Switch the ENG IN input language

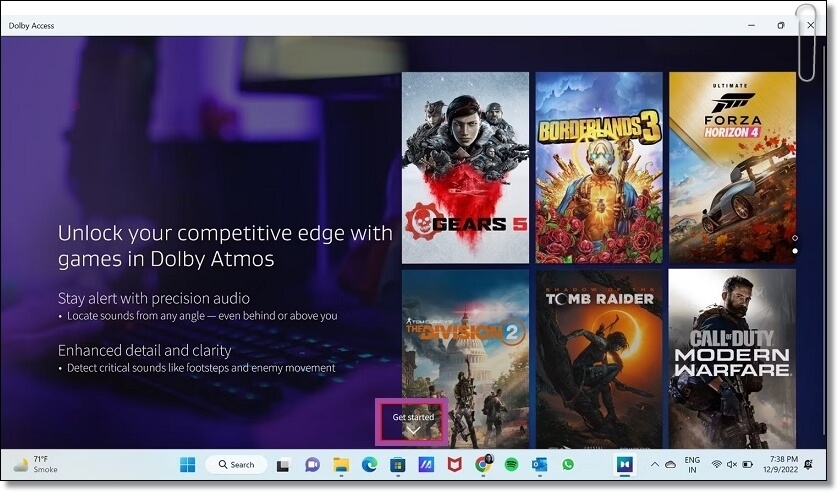692,465
